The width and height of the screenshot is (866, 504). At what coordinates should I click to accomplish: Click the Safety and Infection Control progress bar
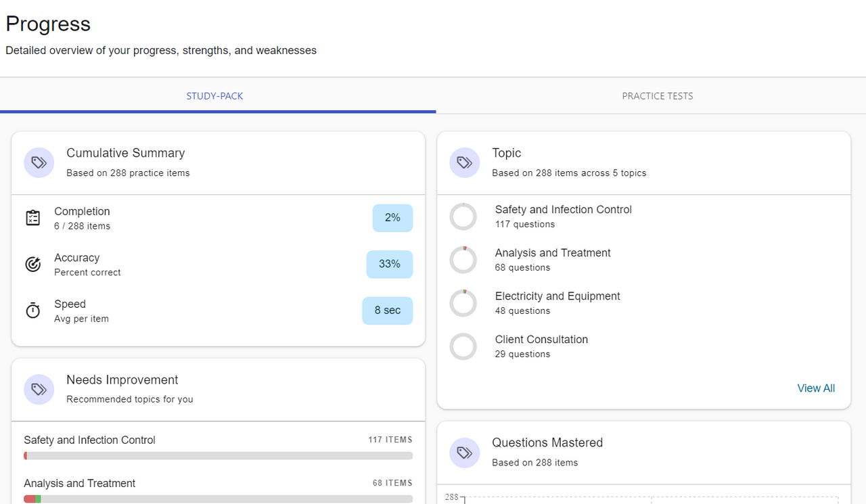coord(218,456)
